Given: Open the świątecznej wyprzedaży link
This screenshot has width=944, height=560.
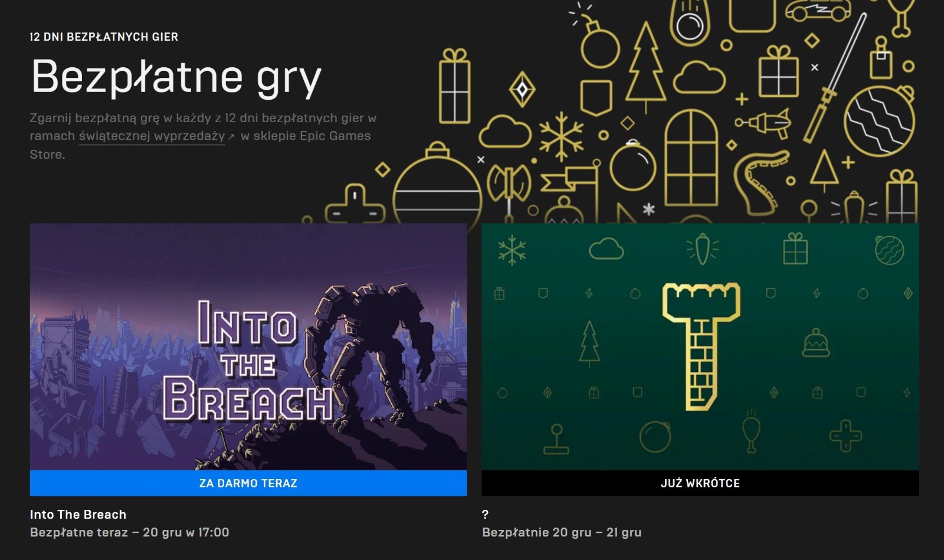Looking at the screenshot, I should pos(152,136).
